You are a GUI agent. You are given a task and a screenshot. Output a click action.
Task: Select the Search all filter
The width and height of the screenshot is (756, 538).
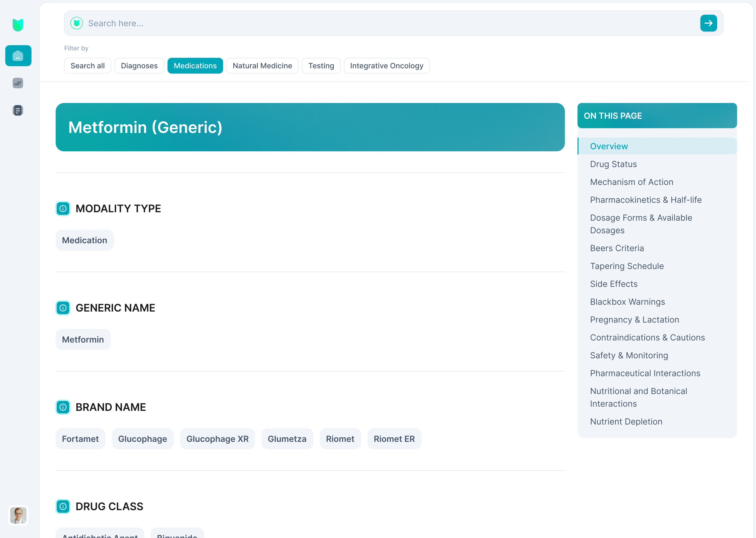(x=87, y=66)
